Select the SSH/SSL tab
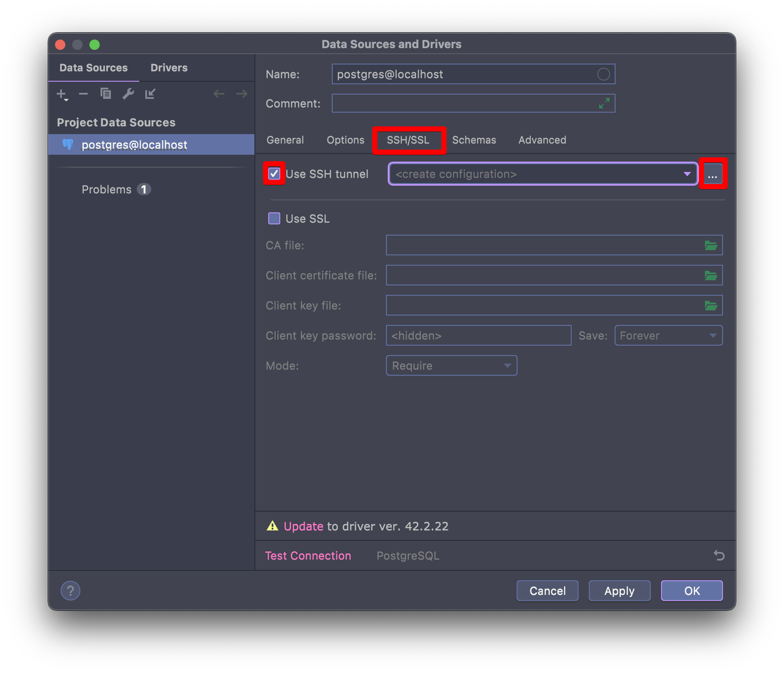The width and height of the screenshot is (784, 674). click(x=408, y=140)
